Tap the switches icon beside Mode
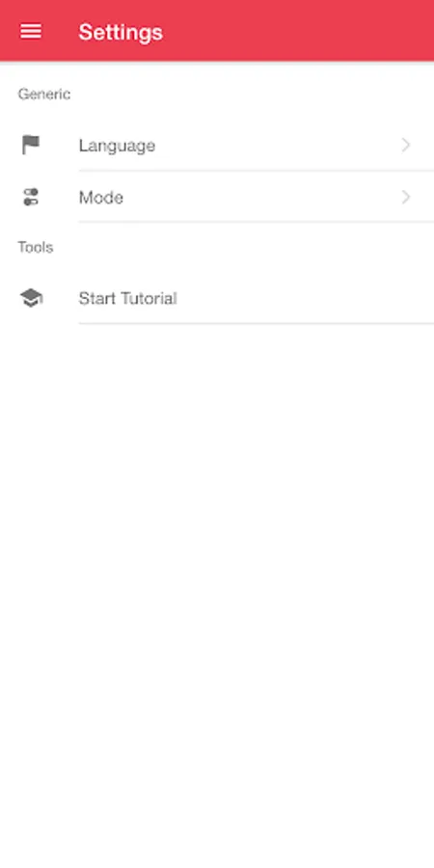 click(31, 197)
